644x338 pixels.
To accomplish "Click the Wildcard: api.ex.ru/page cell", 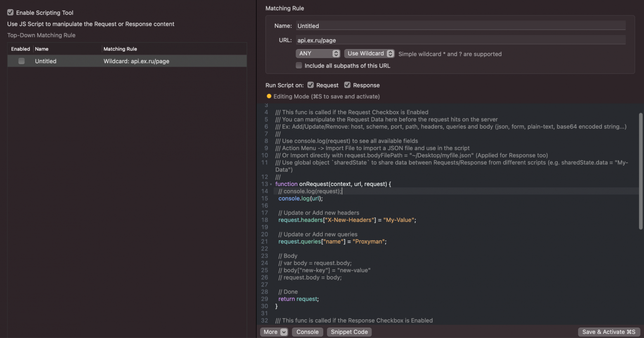I will point(136,61).
